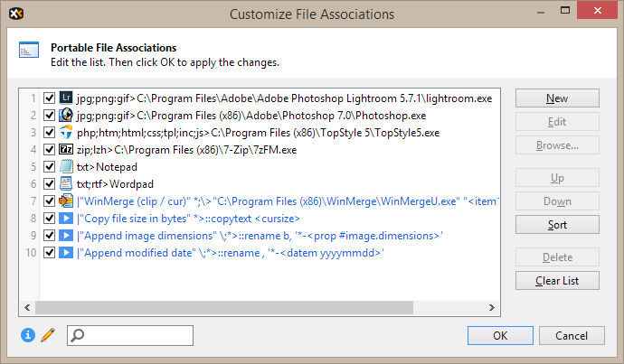The height and width of the screenshot is (364, 624).
Task: Disable the Append modified date entry checkbox
Action: [49, 252]
